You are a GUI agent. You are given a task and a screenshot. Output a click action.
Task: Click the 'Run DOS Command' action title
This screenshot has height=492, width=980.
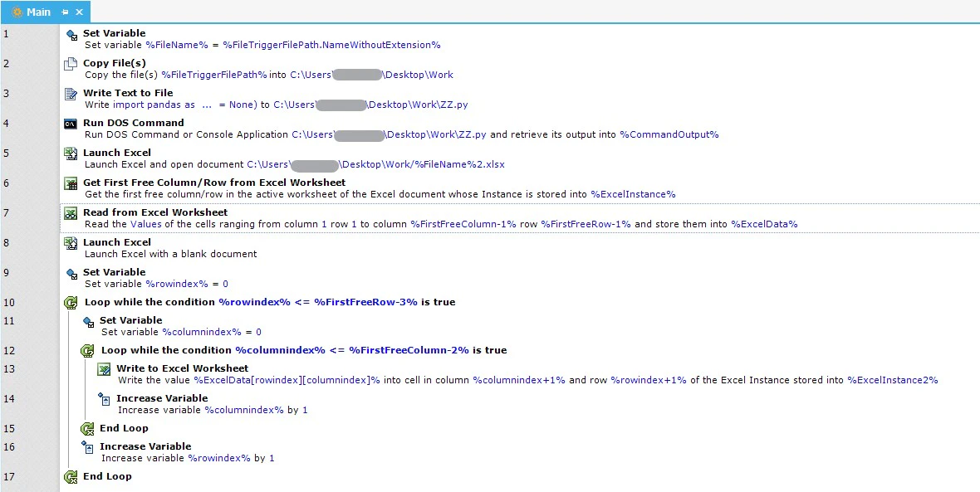[x=134, y=123]
